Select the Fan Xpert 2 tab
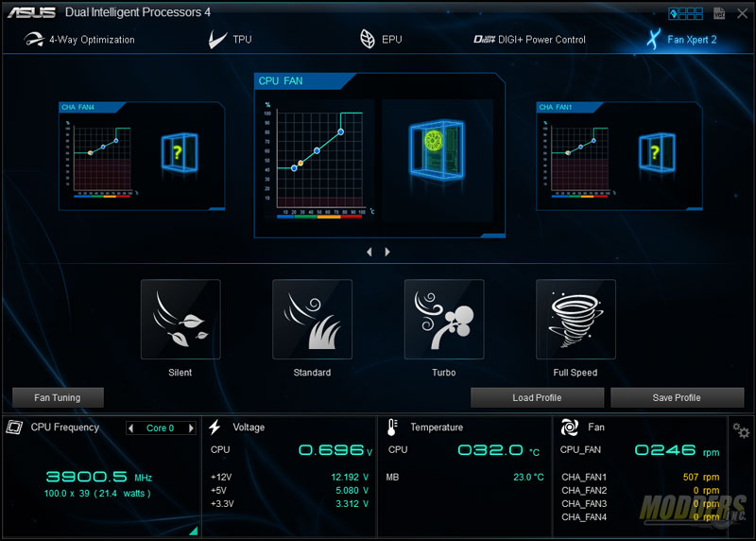This screenshot has width=756, height=541. pos(680,40)
